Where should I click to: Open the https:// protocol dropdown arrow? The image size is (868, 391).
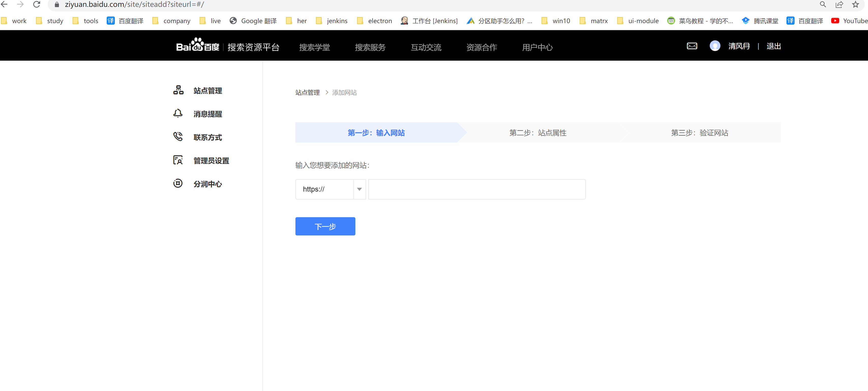coord(359,189)
